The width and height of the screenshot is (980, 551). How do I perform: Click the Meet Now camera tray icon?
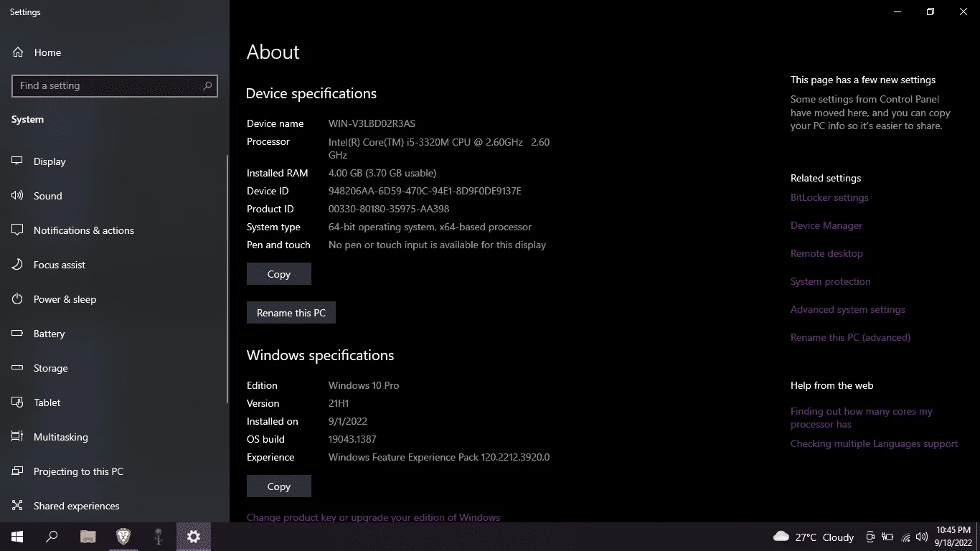pyautogui.click(x=870, y=537)
